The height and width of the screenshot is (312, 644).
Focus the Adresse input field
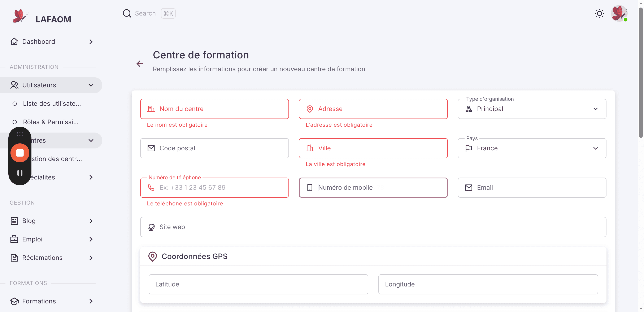pyautogui.click(x=373, y=109)
